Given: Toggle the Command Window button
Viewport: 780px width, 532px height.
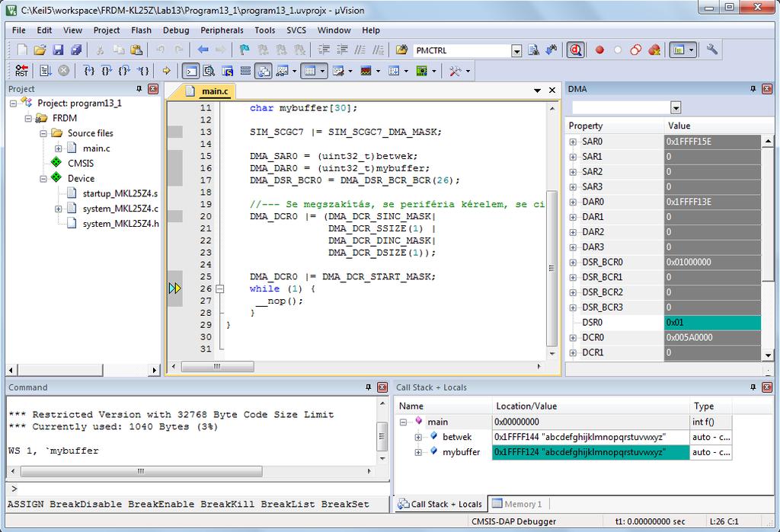Looking at the screenshot, I should point(191,71).
